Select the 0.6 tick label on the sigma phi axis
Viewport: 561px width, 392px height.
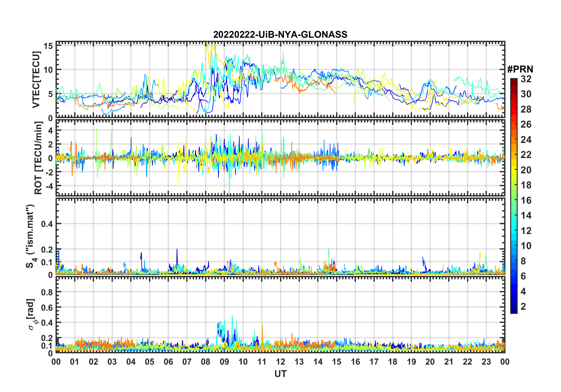click(x=47, y=307)
